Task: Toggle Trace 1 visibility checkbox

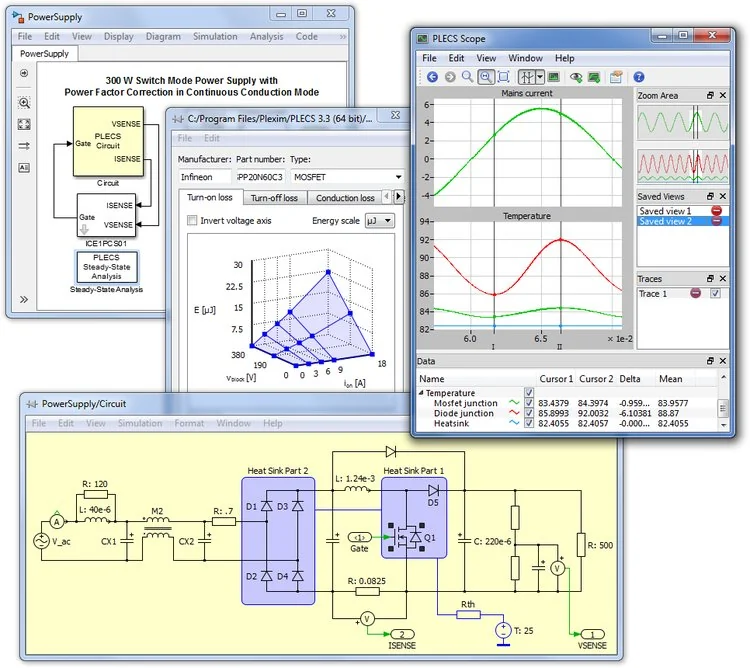Action: 715,293
